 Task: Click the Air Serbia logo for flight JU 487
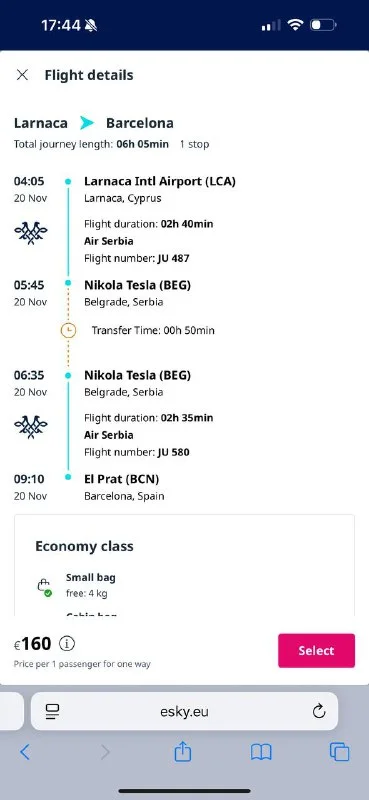[31, 234]
